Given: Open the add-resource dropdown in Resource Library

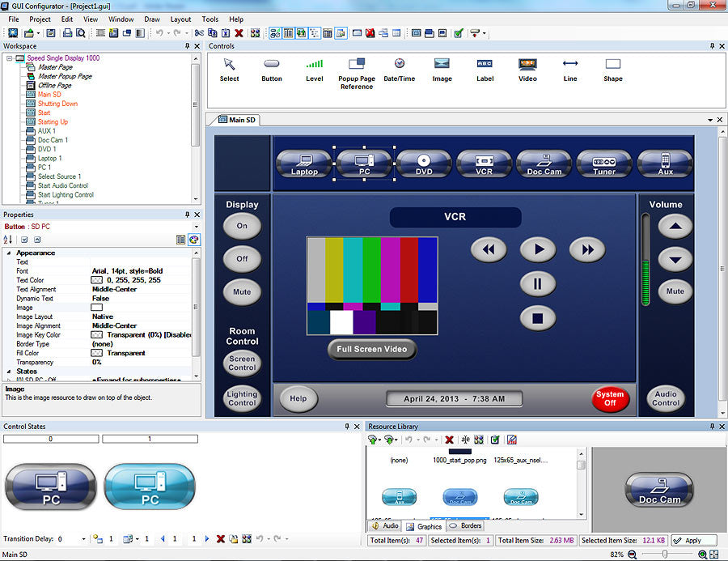Looking at the screenshot, I should pos(379,440).
